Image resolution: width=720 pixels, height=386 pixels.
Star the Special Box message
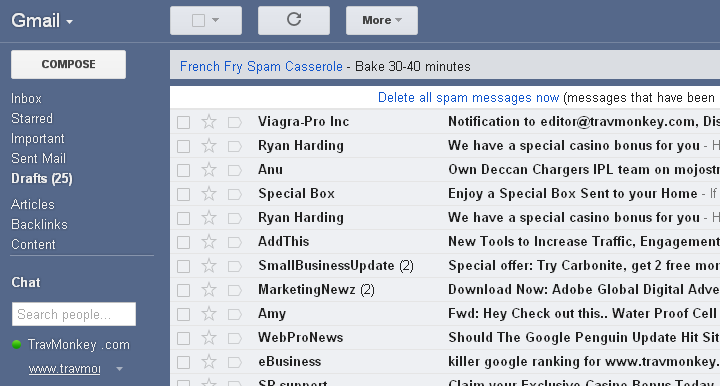click(x=209, y=194)
